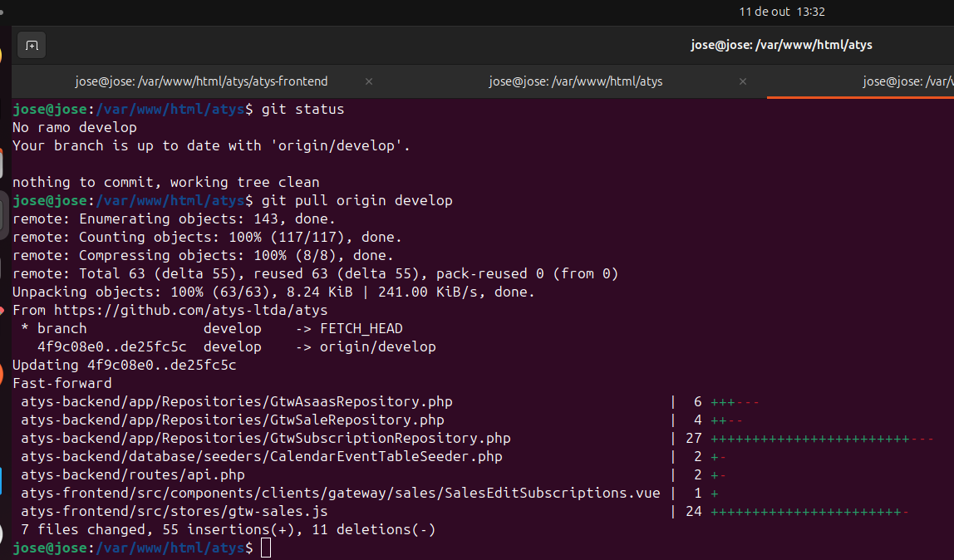Open a new terminal tab button
954x560 pixels.
tap(32, 46)
